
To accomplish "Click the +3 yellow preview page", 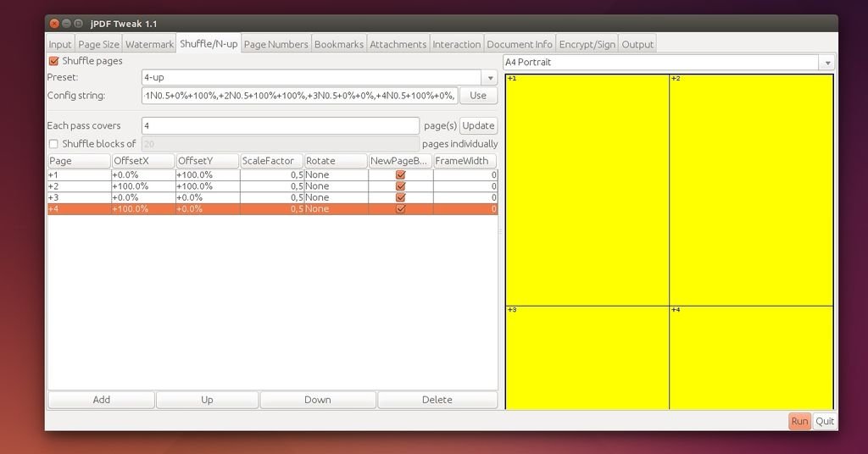I will pyautogui.click(x=587, y=357).
